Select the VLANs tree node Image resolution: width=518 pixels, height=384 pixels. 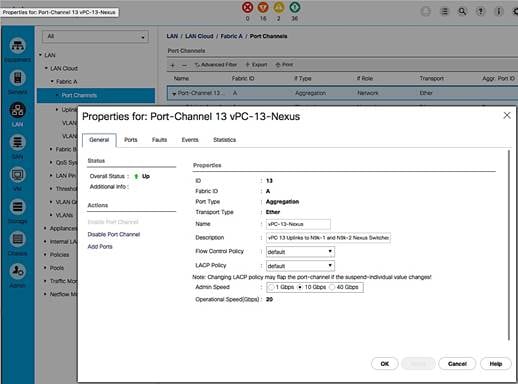point(64,215)
